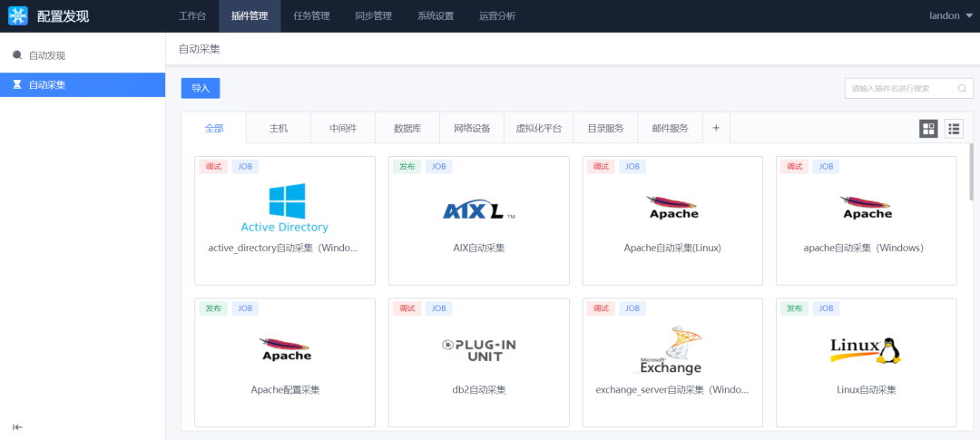The width and height of the screenshot is (980, 440).
Task: Click the Apache自动采集(Linux) card title
Action: click(672, 249)
